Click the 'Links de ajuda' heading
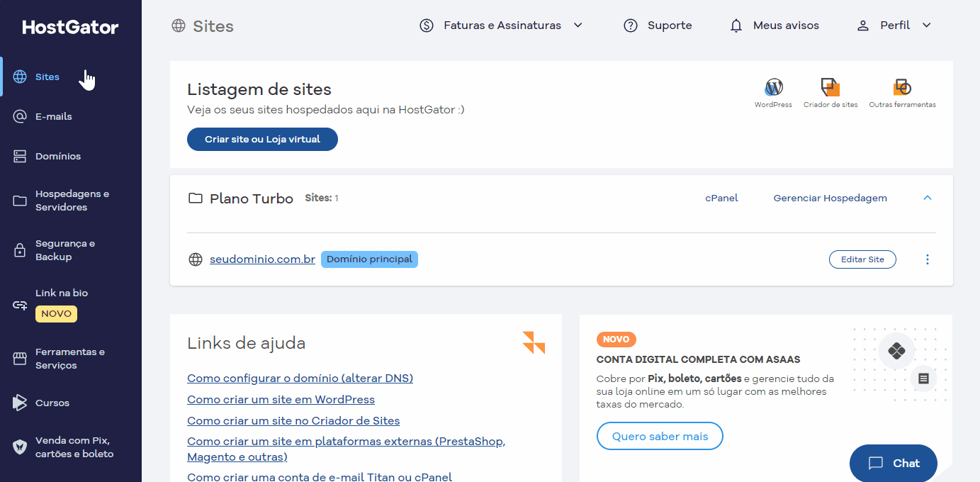Screen dimensions: 980x482 pyautogui.click(x=246, y=343)
